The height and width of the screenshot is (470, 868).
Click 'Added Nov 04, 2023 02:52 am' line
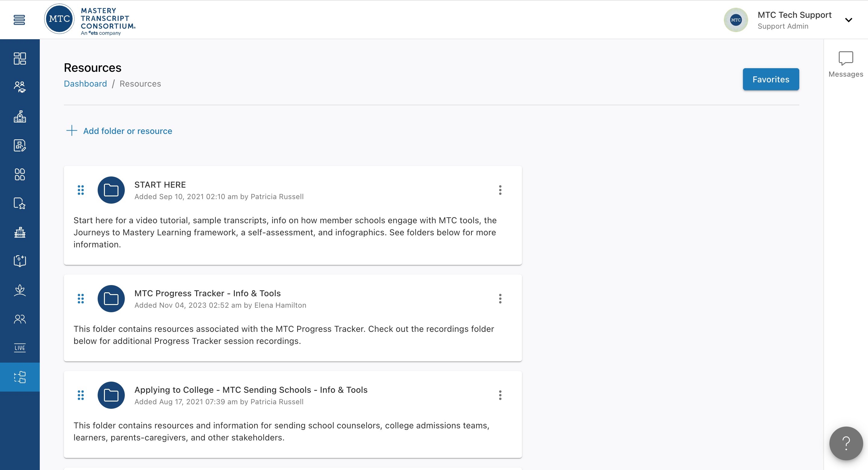[x=220, y=305]
